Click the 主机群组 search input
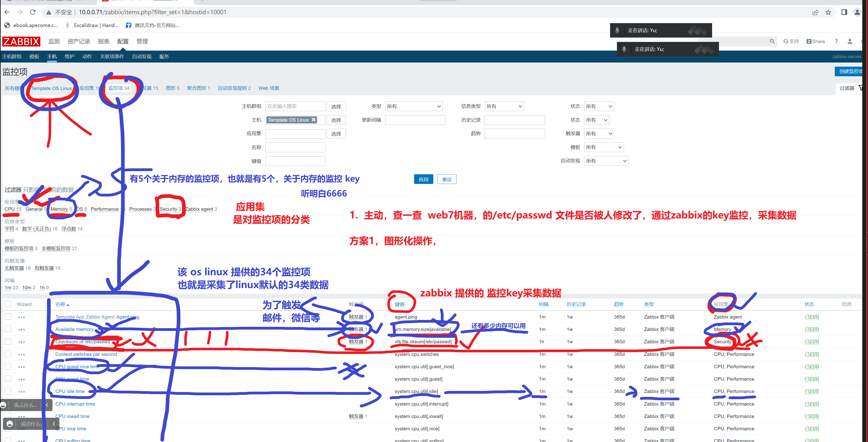 295,106
